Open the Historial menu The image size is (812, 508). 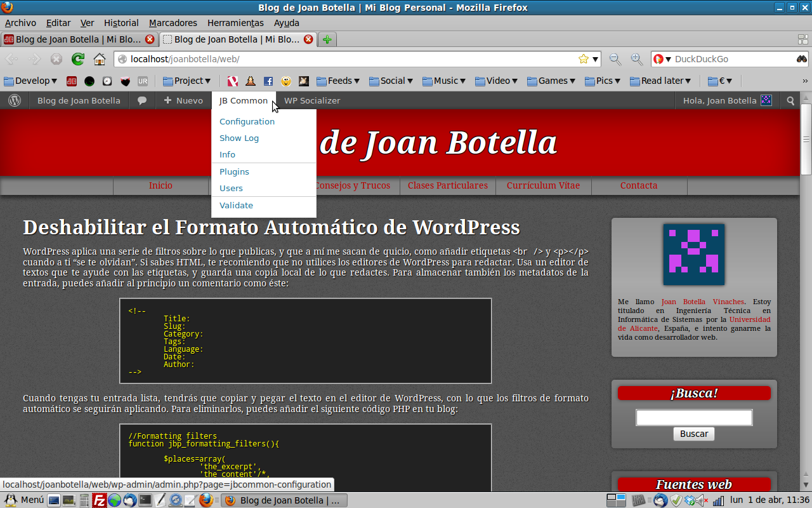121,23
